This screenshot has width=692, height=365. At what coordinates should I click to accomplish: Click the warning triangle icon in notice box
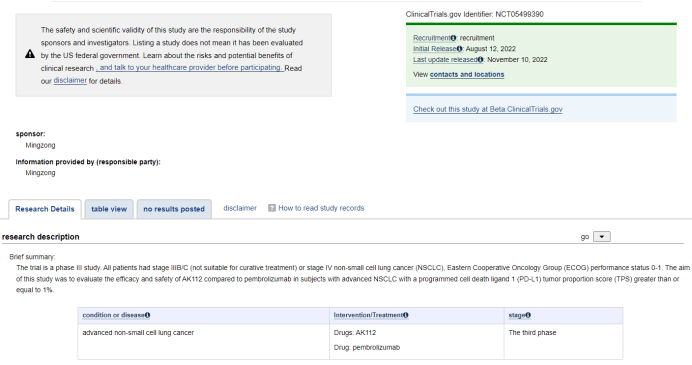tap(30, 54)
